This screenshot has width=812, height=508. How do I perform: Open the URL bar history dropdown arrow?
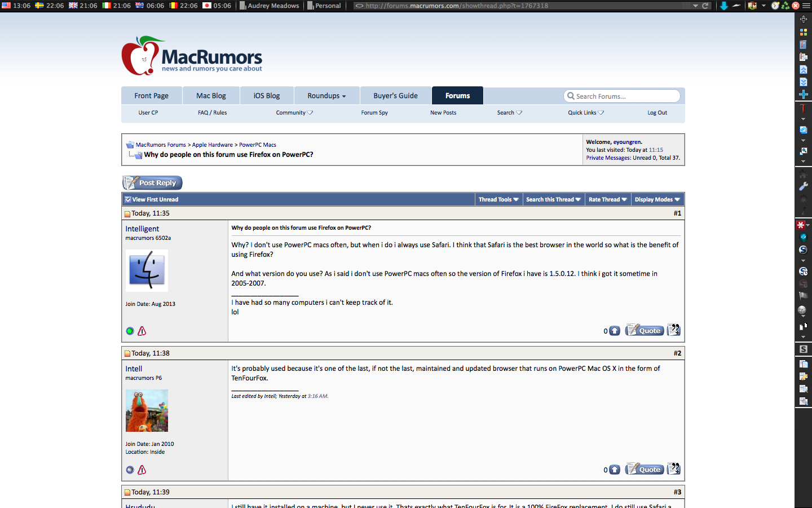point(696,6)
